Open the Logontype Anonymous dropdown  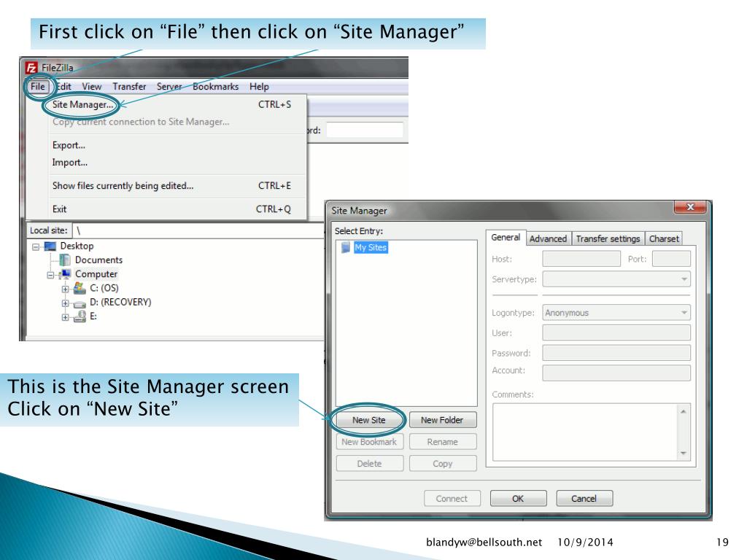(616, 313)
